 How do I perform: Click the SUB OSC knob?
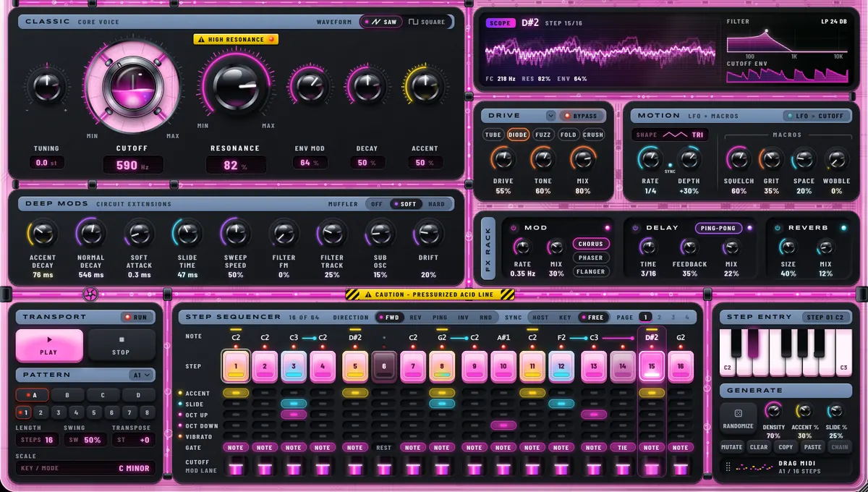click(x=380, y=233)
